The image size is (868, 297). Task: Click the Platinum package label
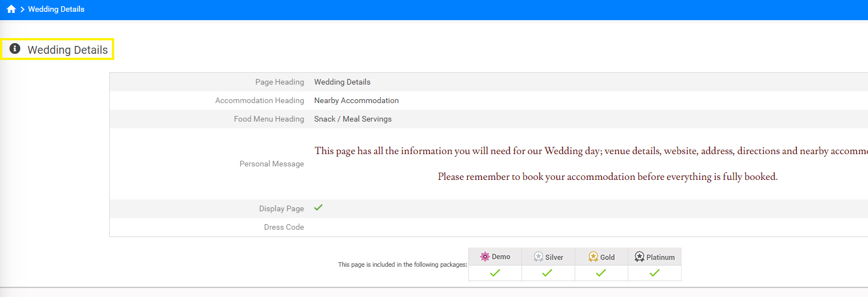661,258
